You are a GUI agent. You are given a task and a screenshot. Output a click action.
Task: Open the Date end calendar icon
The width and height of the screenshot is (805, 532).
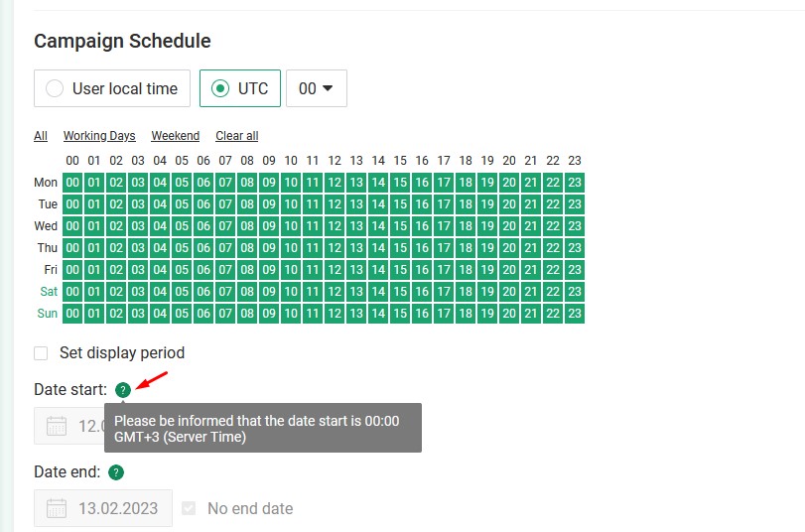[x=57, y=508]
